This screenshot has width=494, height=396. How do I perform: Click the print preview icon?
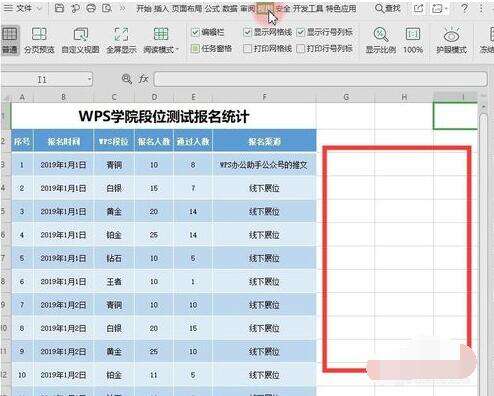coord(107,8)
